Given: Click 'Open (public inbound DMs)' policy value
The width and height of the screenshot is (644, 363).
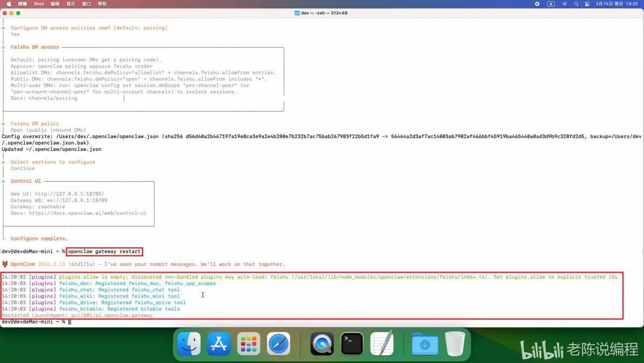Looking at the screenshot, I should point(49,130).
